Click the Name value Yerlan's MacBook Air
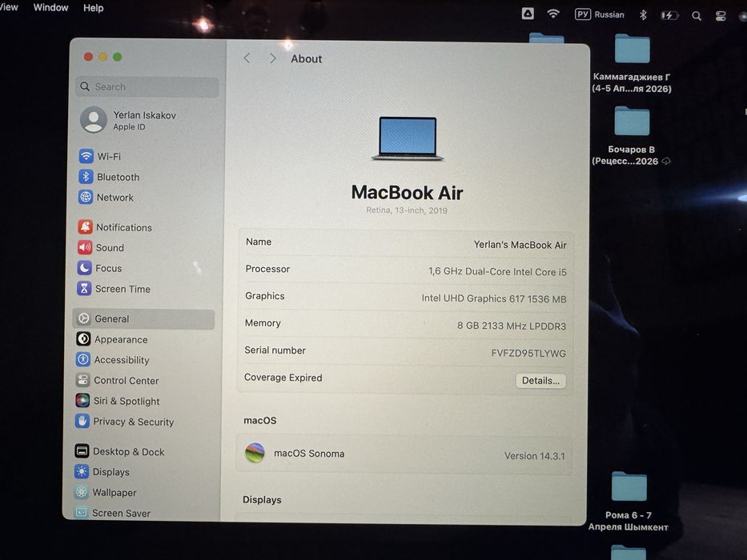 tap(520, 245)
